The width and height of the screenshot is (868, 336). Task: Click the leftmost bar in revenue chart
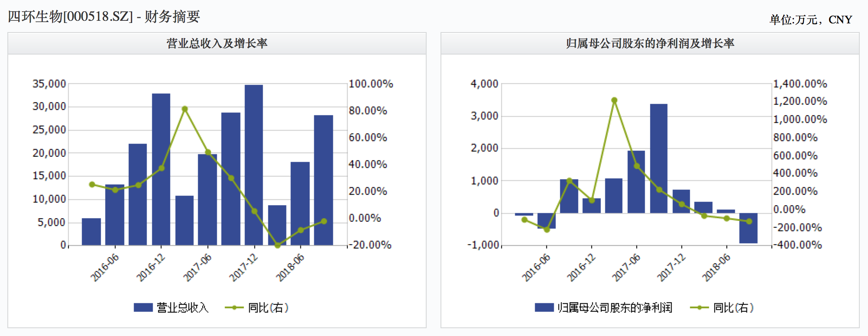pos(91,232)
